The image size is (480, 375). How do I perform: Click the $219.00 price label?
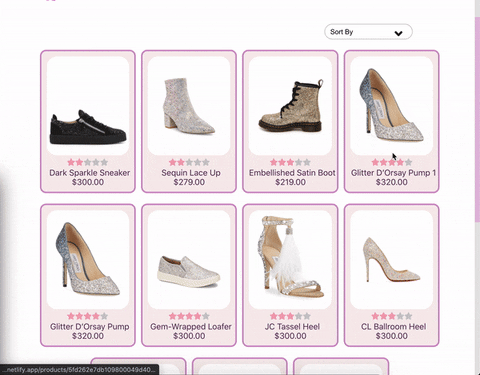[290, 182]
